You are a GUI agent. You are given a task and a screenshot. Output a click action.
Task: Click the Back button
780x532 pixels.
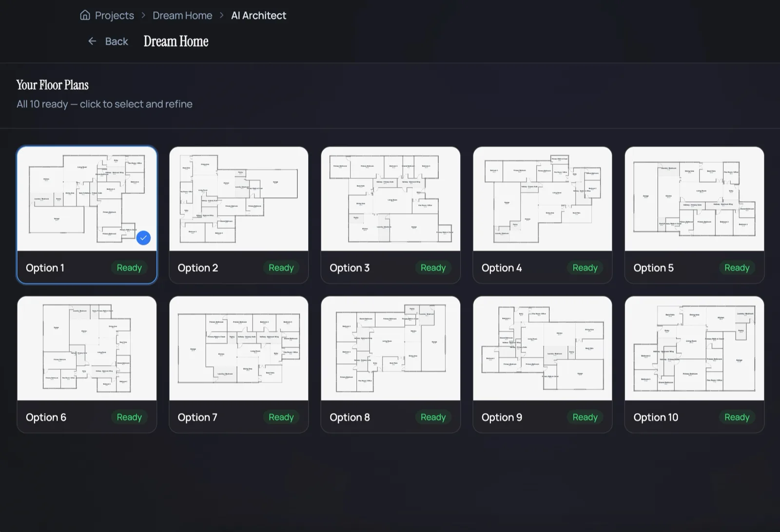108,41
